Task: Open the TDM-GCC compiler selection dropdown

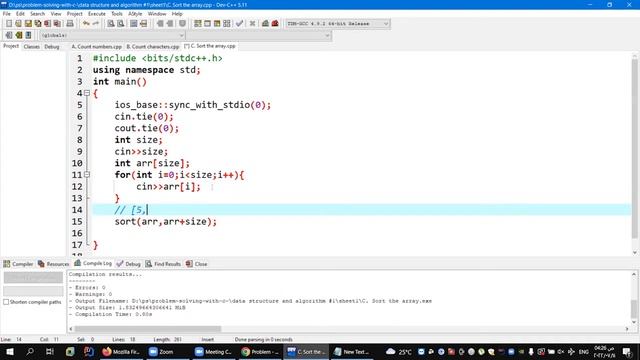Action: (337, 24)
